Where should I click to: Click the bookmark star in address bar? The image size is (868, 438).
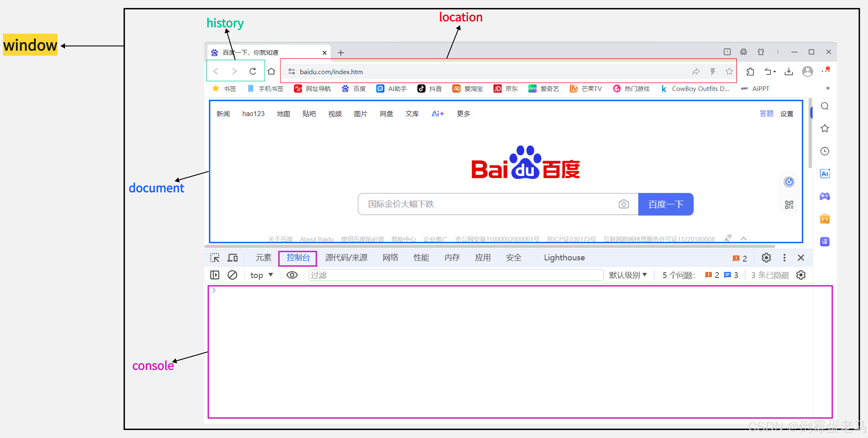pyautogui.click(x=729, y=71)
